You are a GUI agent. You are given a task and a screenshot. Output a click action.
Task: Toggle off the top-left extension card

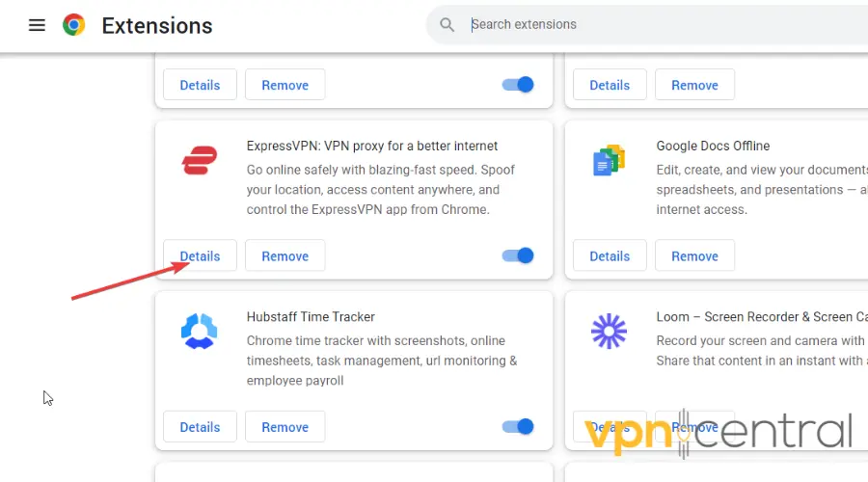click(519, 85)
